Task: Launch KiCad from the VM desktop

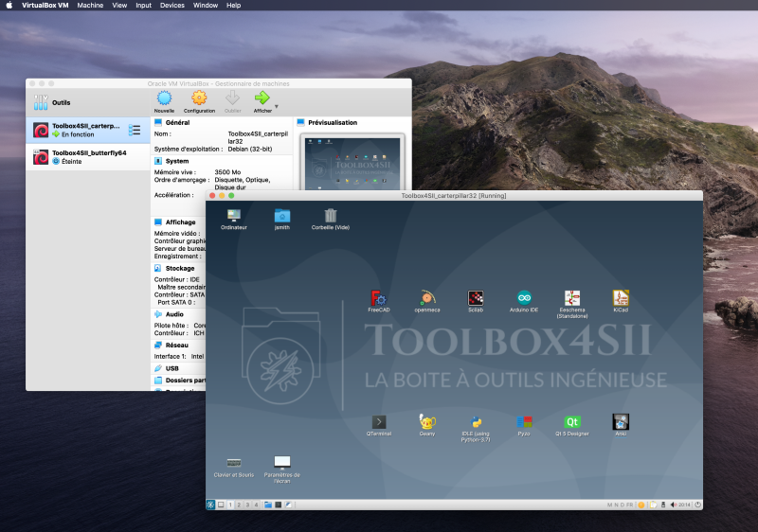Action: point(621,301)
